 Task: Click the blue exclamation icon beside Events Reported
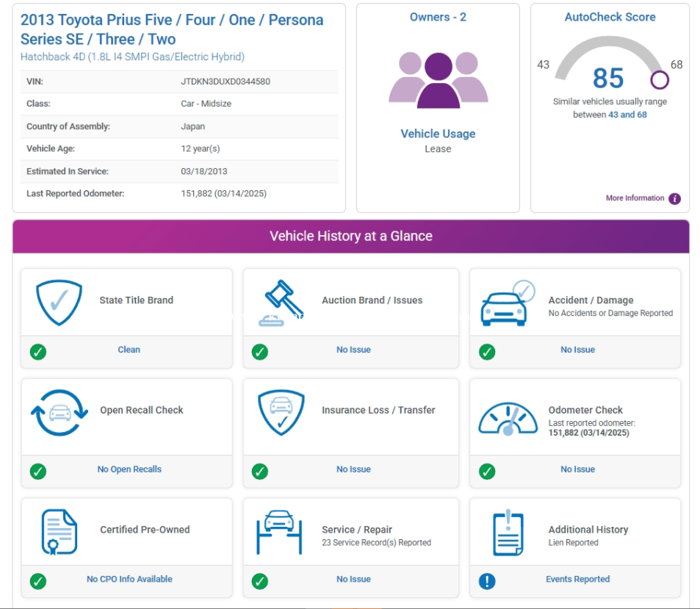[x=487, y=581]
